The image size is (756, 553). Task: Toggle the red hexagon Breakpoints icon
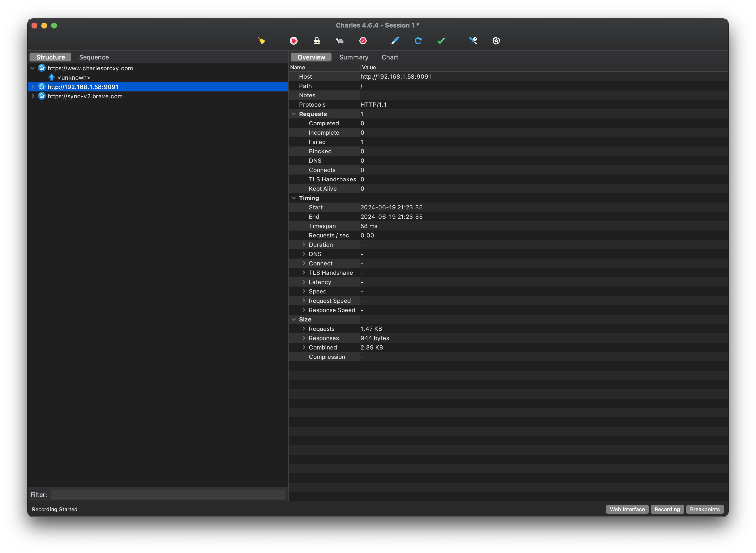pos(363,41)
